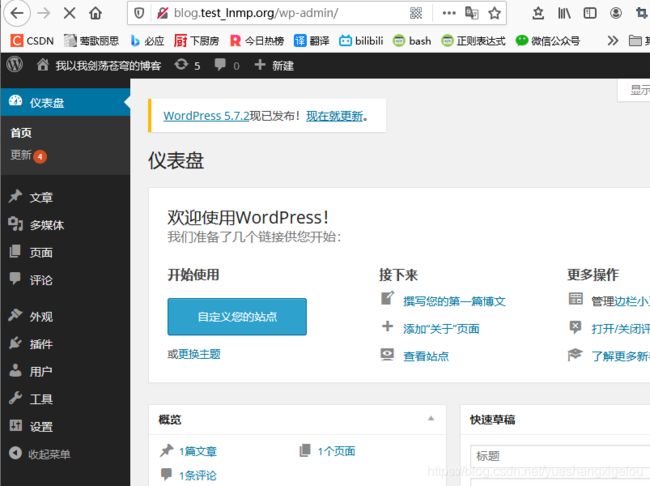The height and width of the screenshot is (486, 650).
Task: Click the 自定义您的站点 button
Action: click(x=237, y=317)
